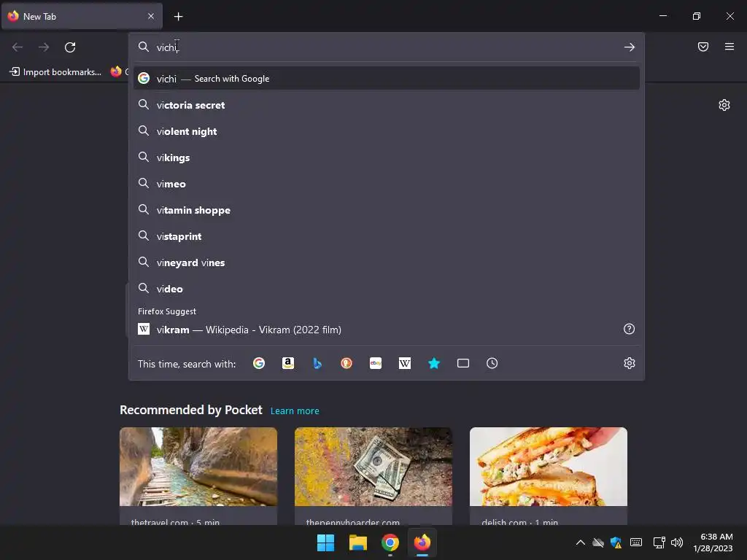Click the Firefox bookmark icon in toolbar
Image resolution: width=747 pixels, height=560 pixels.
116,72
